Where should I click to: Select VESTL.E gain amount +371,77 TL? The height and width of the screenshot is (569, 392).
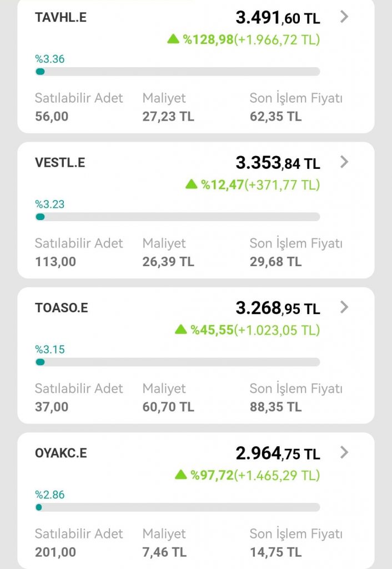pyautogui.click(x=282, y=184)
